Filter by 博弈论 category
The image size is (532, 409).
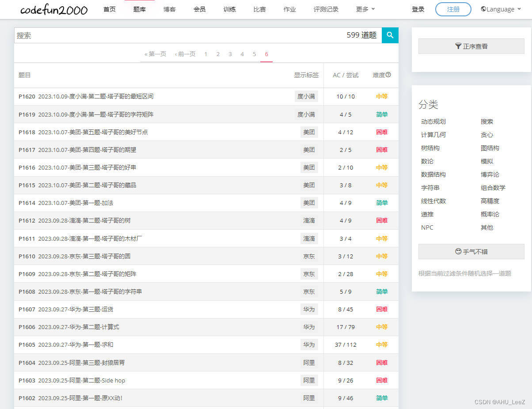490,174
